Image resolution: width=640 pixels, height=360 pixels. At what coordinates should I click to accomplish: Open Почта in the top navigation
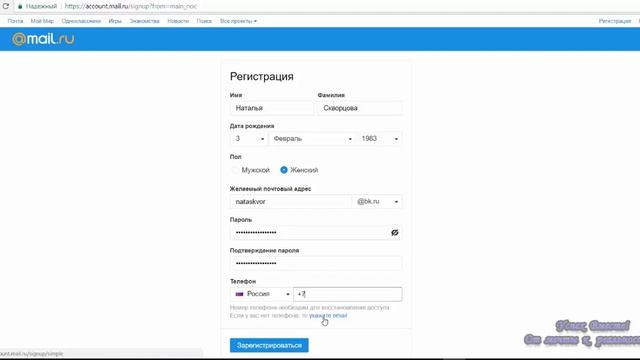(x=16, y=21)
